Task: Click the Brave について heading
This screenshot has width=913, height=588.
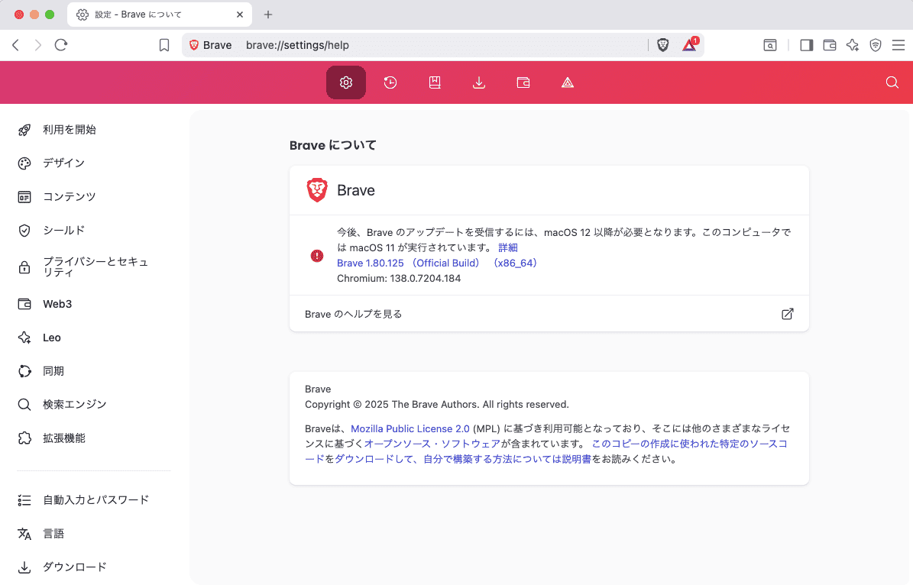Action: tap(332, 145)
